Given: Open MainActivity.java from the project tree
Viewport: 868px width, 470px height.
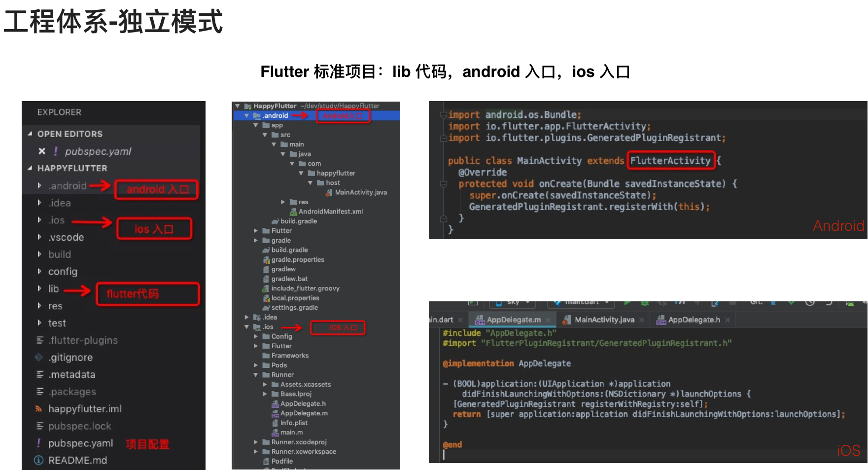Looking at the screenshot, I should (361, 192).
